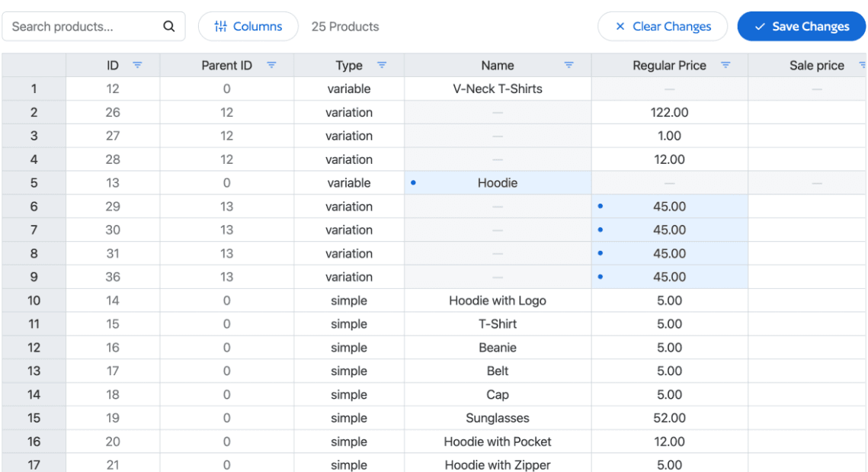Click the 122.00 regular price cell
868x472 pixels.
coord(669,113)
